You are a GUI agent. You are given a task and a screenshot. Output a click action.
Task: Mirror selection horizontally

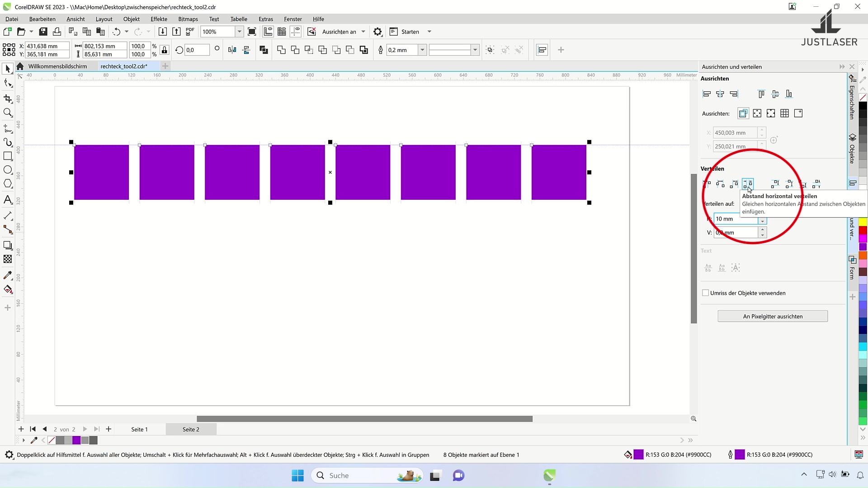click(x=232, y=50)
